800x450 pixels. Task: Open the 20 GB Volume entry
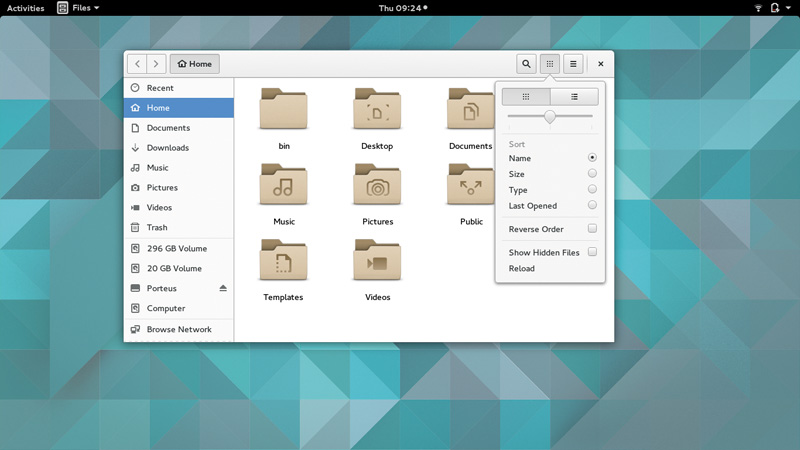pyautogui.click(x=179, y=268)
